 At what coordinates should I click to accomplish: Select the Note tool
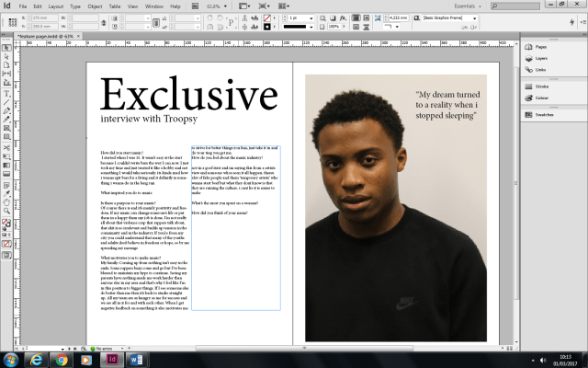(x=6, y=185)
